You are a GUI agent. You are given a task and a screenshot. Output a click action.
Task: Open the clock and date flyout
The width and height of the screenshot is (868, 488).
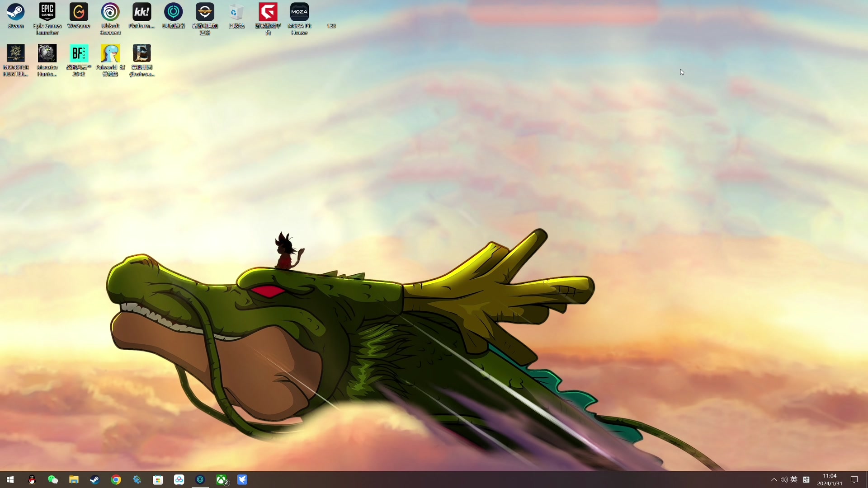(830, 480)
